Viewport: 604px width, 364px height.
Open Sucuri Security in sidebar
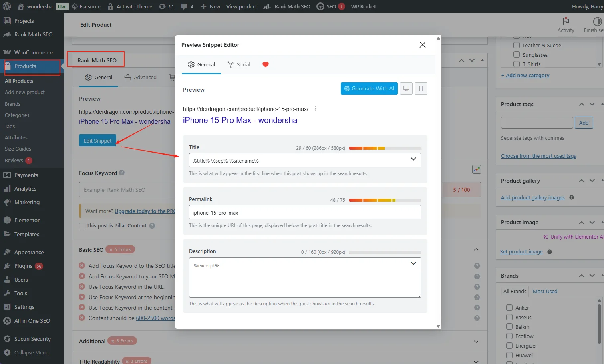coord(32,339)
